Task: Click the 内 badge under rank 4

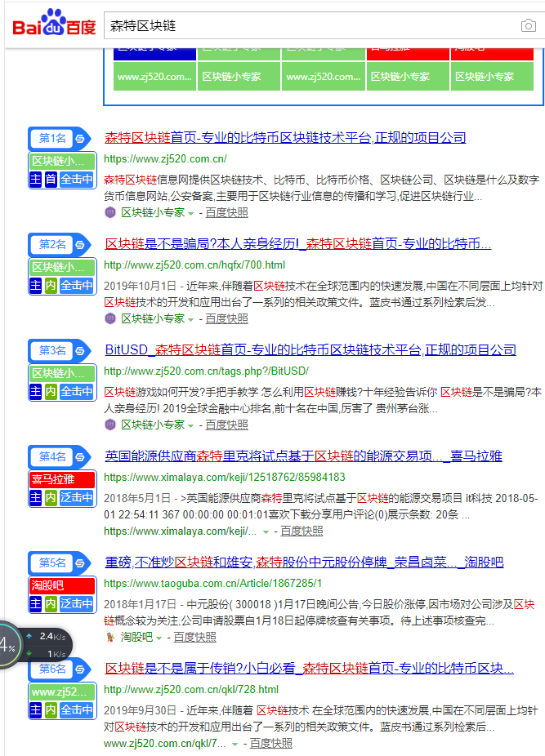Action: click(x=51, y=497)
